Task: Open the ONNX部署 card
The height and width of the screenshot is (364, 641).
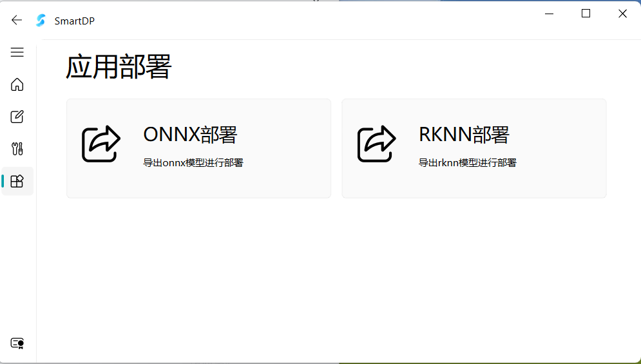Action: (x=198, y=148)
